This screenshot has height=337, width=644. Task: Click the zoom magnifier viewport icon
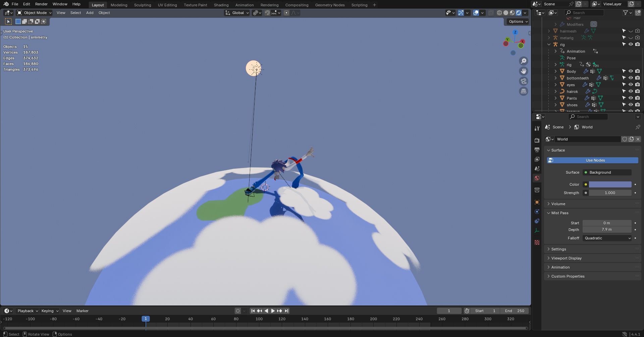point(524,61)
